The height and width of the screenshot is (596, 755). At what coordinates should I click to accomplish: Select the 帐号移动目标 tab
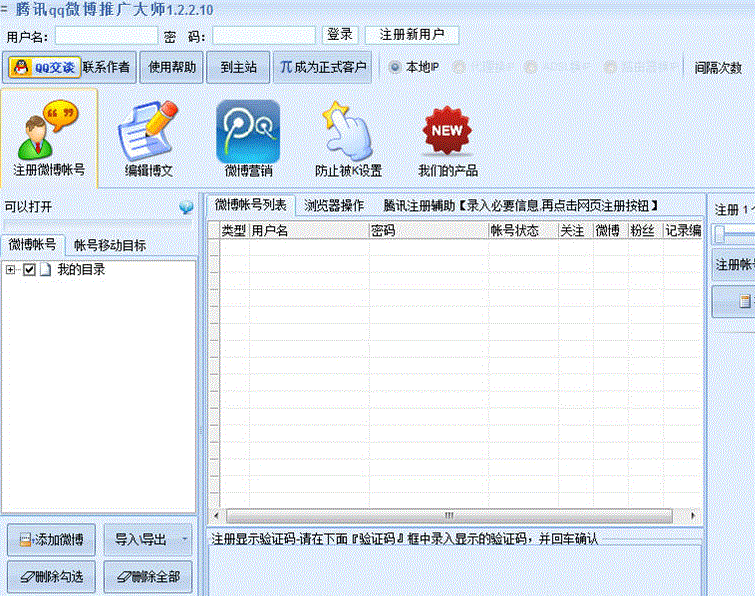click(110, 246)
